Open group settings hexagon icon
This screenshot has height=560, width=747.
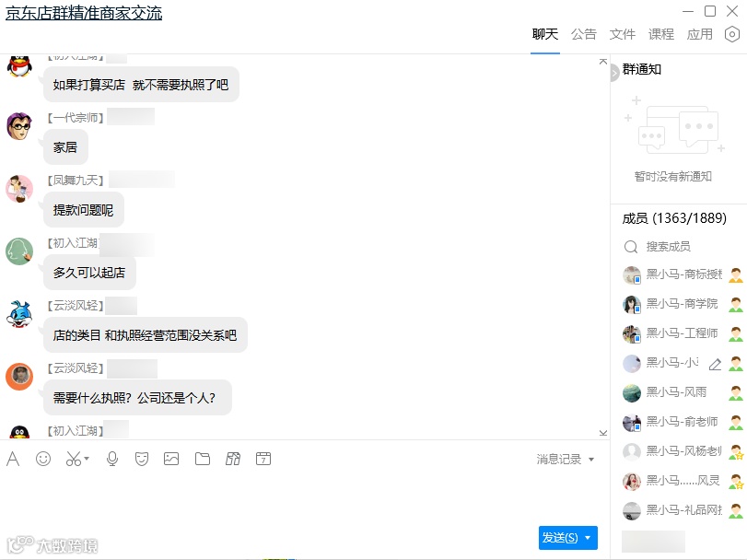[732, 34]
